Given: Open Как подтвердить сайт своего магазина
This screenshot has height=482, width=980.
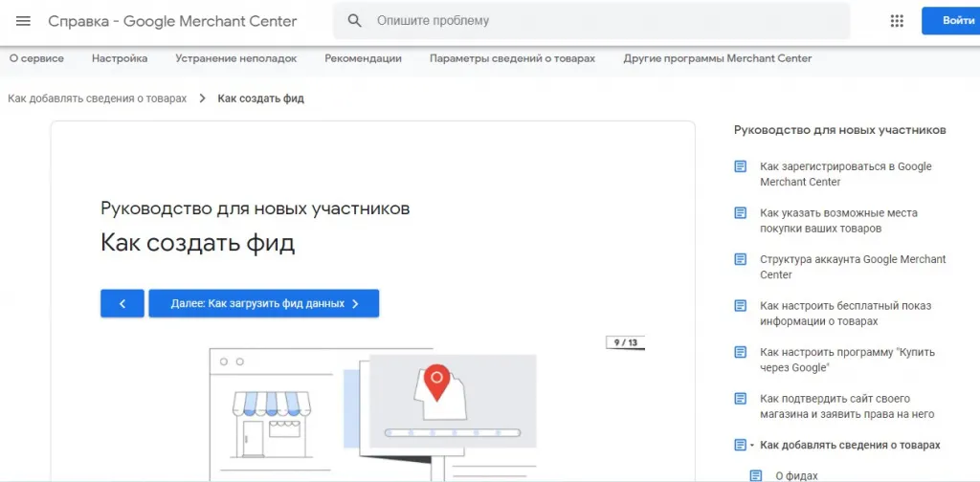Looking at the screenshot, I should [847, 405].
